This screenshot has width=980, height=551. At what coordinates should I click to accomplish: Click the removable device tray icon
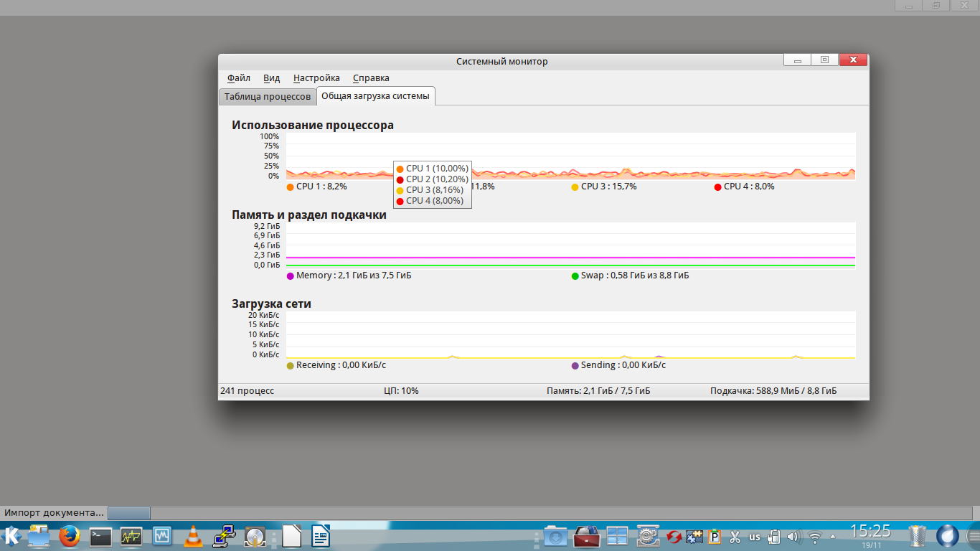[x=774, y=536]
